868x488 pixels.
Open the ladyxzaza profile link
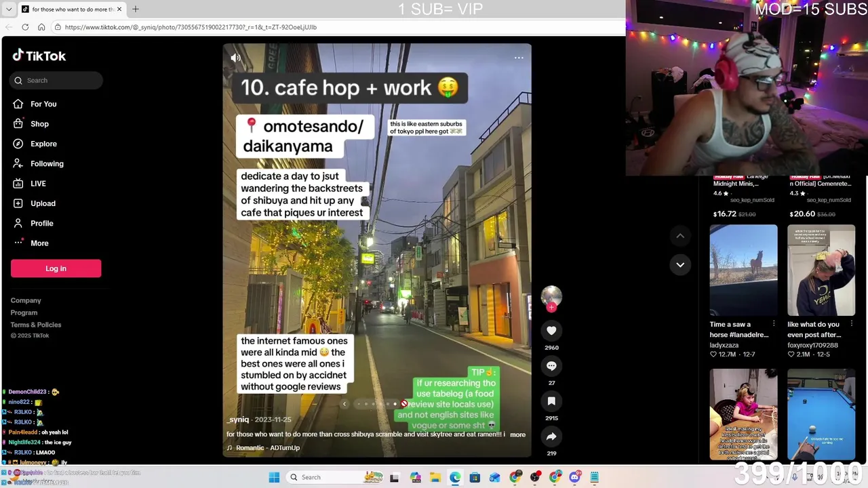click(724, 345)
